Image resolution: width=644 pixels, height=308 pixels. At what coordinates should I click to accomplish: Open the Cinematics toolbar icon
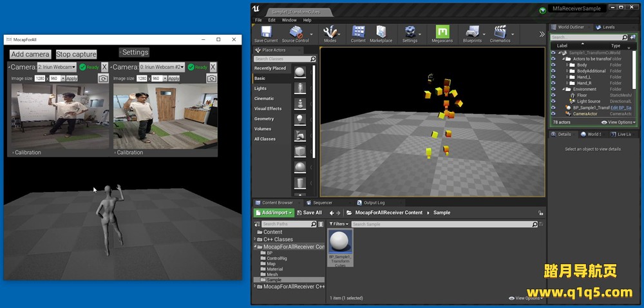click(500, 33)
